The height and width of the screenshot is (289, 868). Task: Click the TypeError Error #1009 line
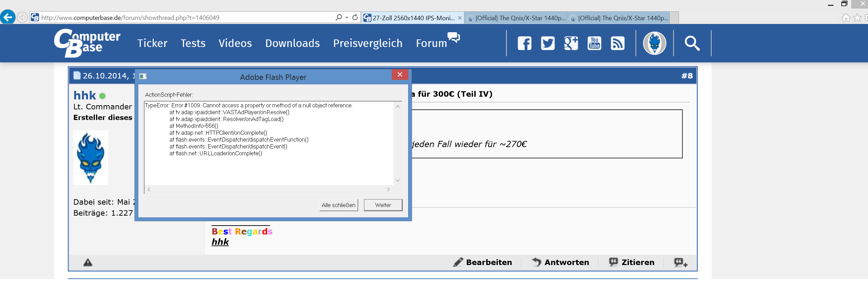click(x=249, y=105)
